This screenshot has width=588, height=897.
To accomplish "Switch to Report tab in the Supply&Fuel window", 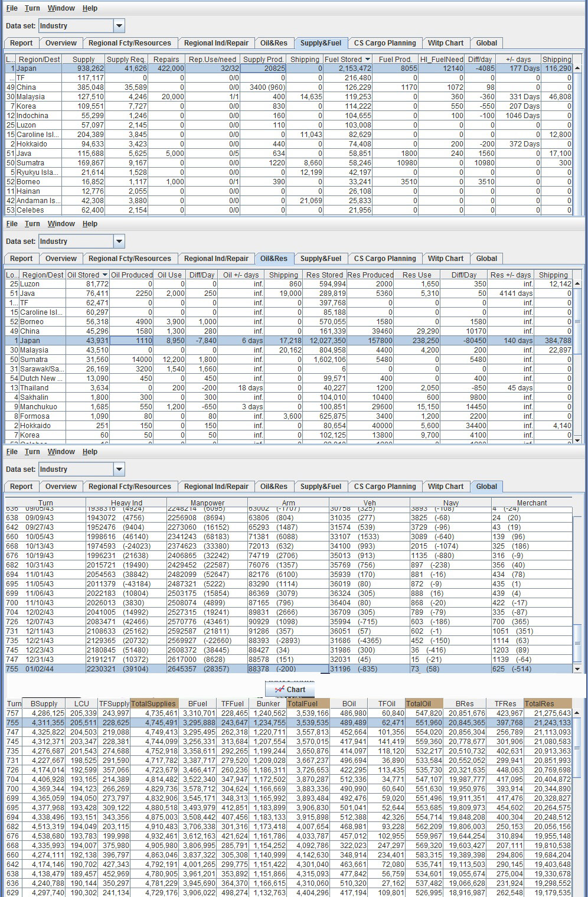I will [21, 43].
